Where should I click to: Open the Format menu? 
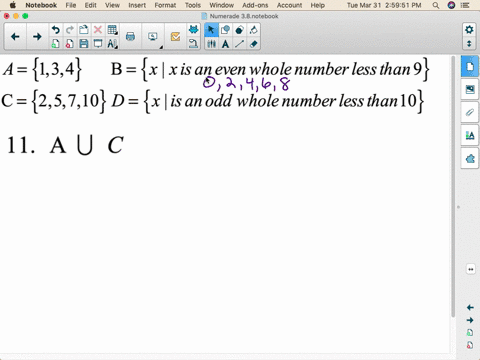pyautogui.click(x=165, y=5)
